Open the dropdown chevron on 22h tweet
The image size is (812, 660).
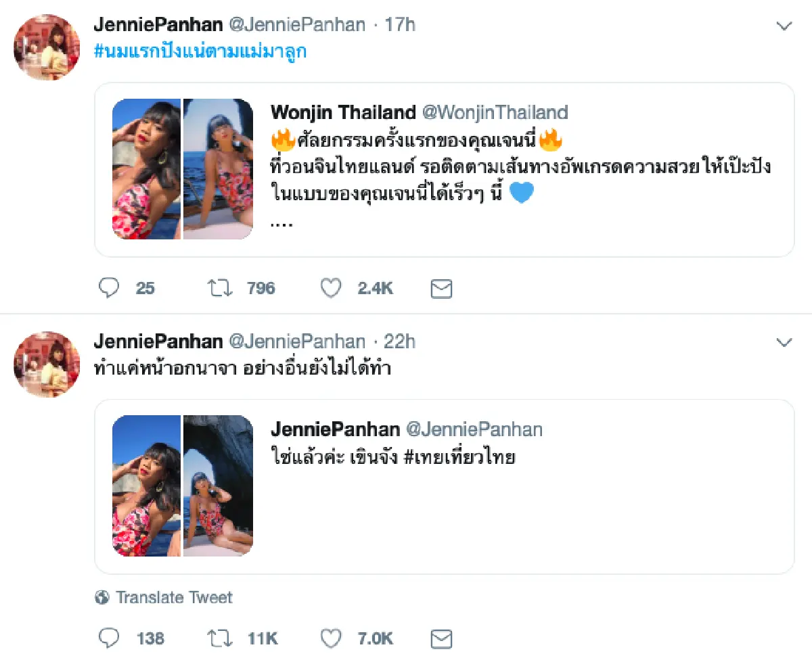[x=784, y=343]
